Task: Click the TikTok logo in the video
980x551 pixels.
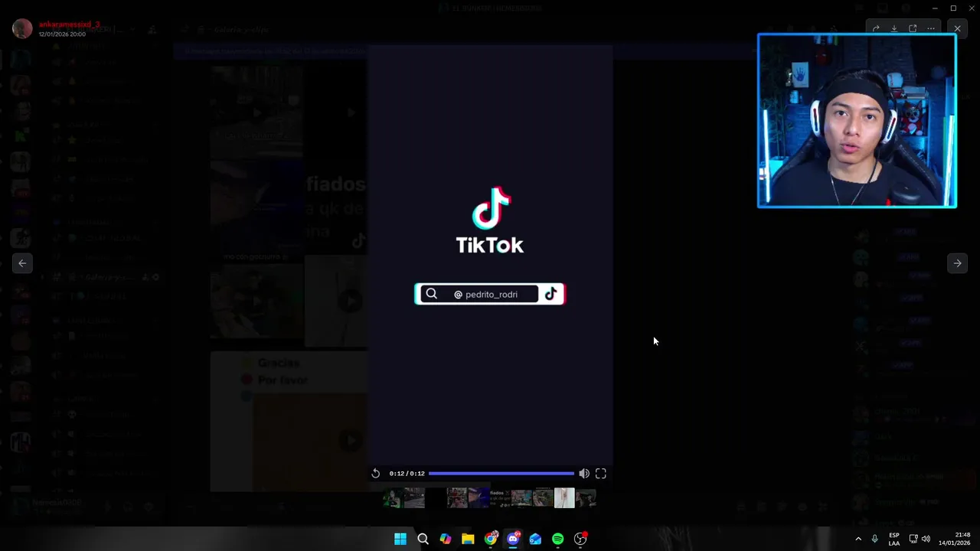Action: click(x=490, y=220)
